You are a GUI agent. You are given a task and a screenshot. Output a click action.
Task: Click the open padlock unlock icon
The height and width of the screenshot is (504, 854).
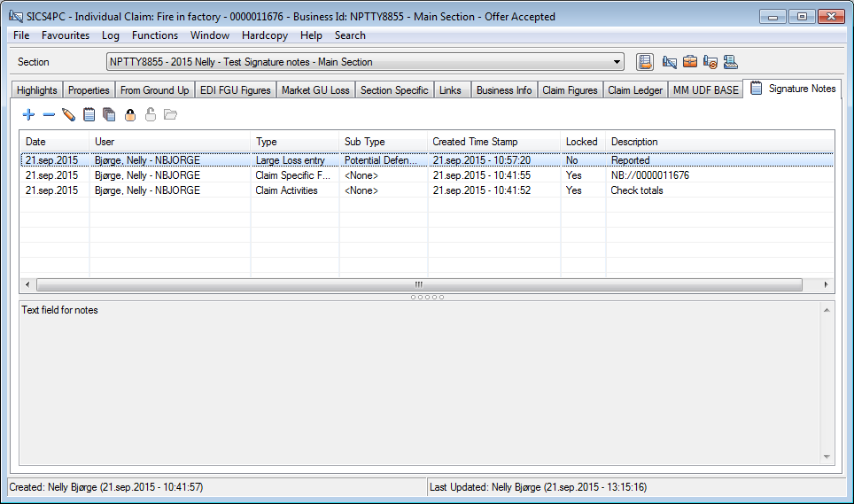click(150, 114)
